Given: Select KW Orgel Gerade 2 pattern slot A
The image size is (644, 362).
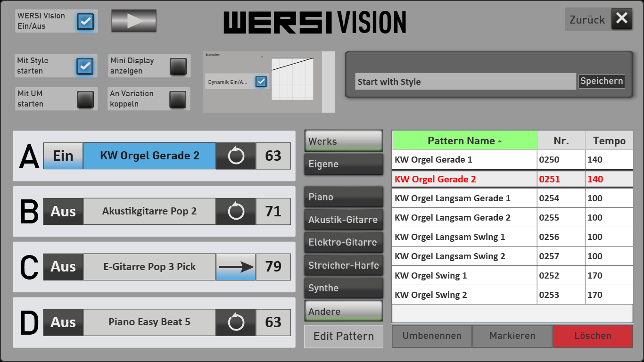Looking at the screenshot, I should click(x=149, y=156).
